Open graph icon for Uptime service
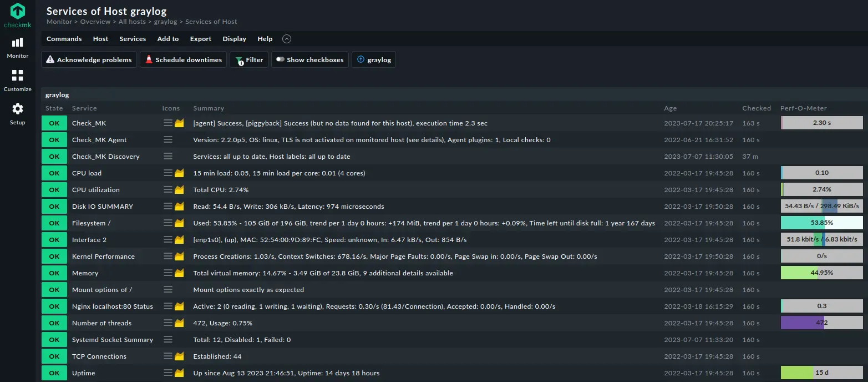The image size is (868, 382). (179, 373)
